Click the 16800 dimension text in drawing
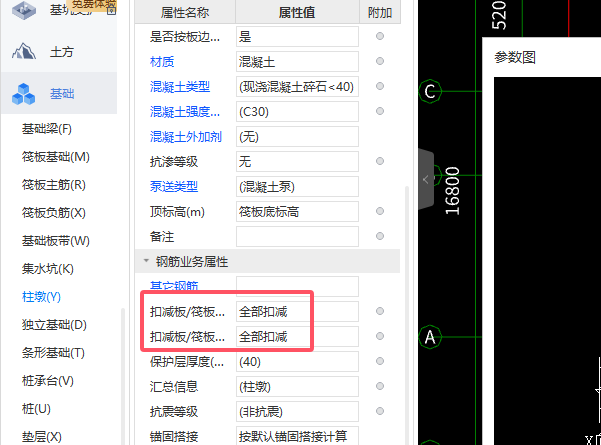 coord(452,190)
